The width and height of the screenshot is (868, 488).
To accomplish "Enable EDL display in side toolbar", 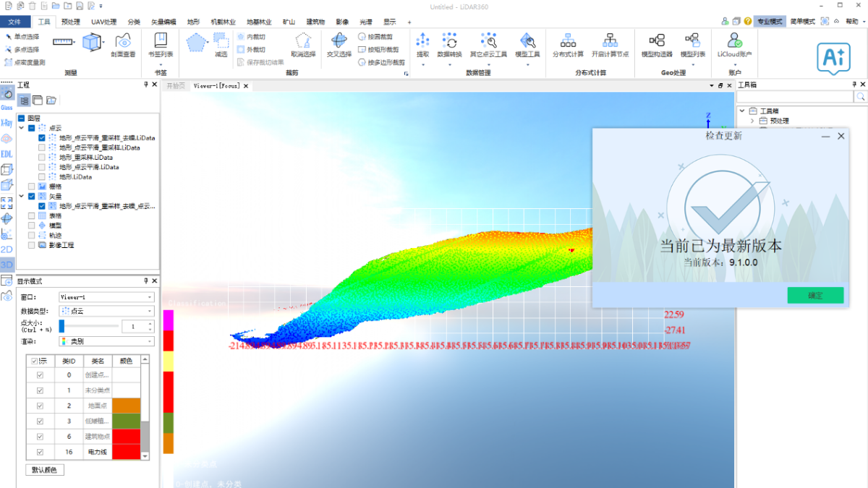I will click(7, 153).
